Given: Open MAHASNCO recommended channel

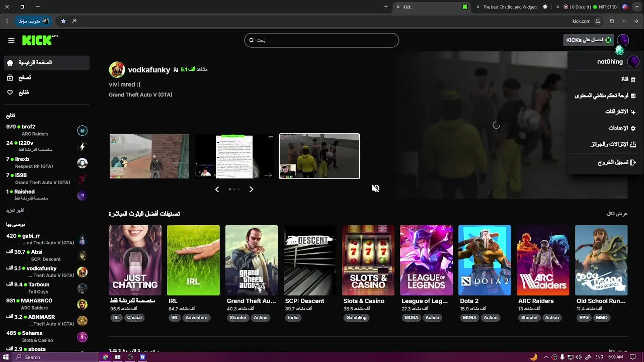Looking at the screenshot, I should (46, 304).
